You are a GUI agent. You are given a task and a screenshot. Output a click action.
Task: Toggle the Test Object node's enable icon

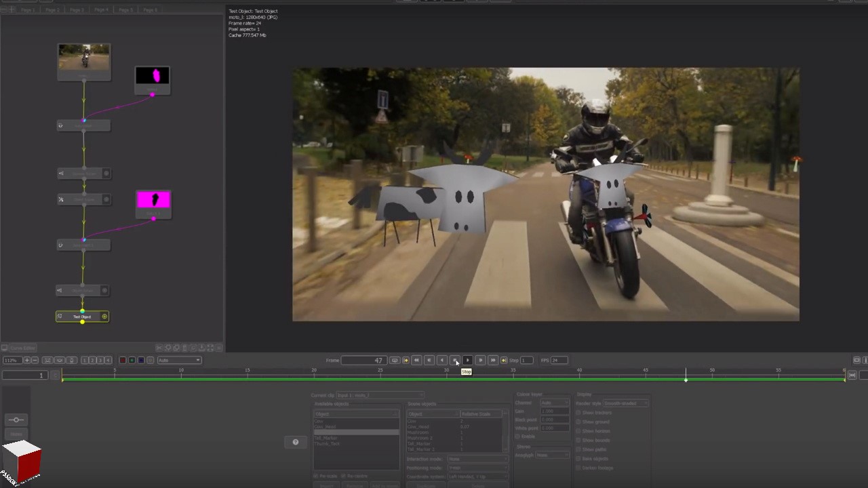(x=104, y=317)
